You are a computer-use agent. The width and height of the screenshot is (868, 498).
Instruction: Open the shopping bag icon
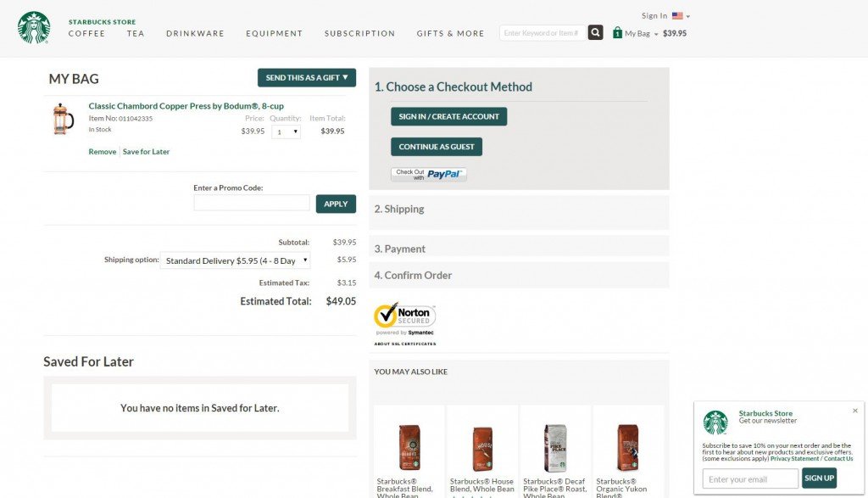[x=617, y=33]
